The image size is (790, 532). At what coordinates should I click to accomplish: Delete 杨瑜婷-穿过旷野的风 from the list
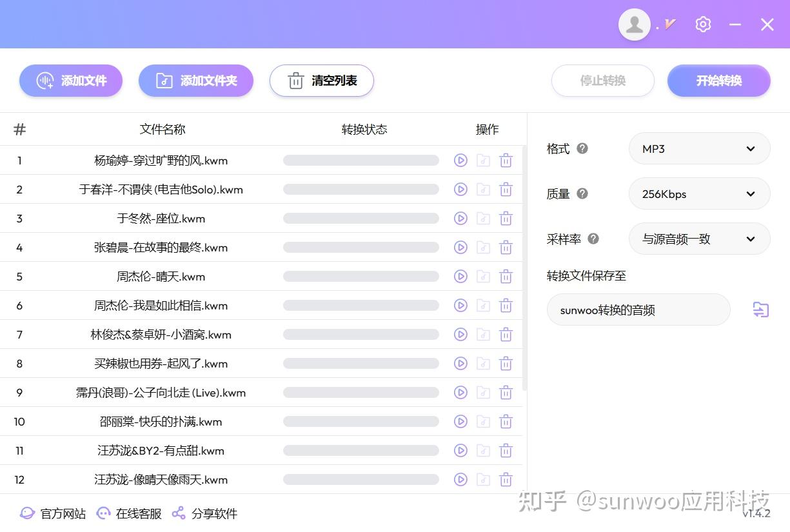tap(506, 160)
